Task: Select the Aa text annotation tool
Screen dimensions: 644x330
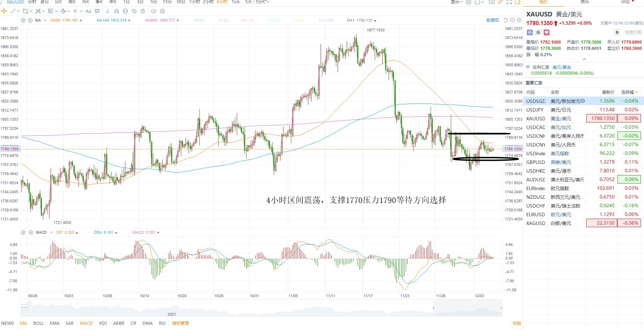Action: (88, 11)
